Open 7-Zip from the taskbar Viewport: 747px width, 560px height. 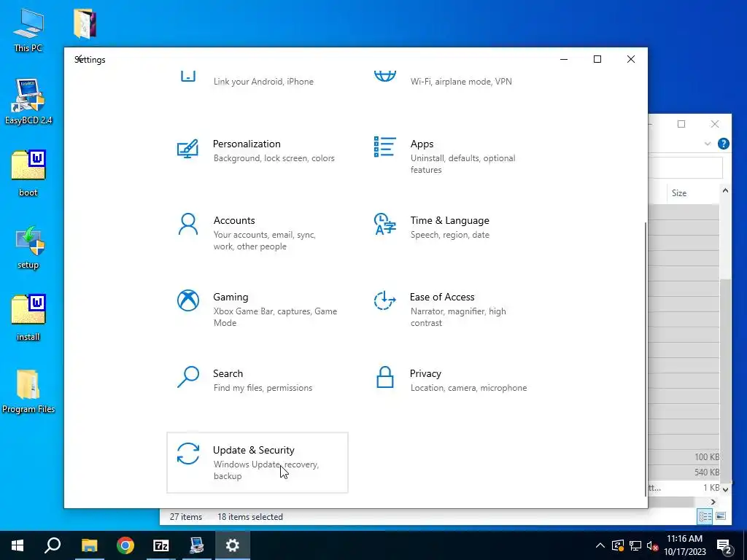[x=161, y=545]
